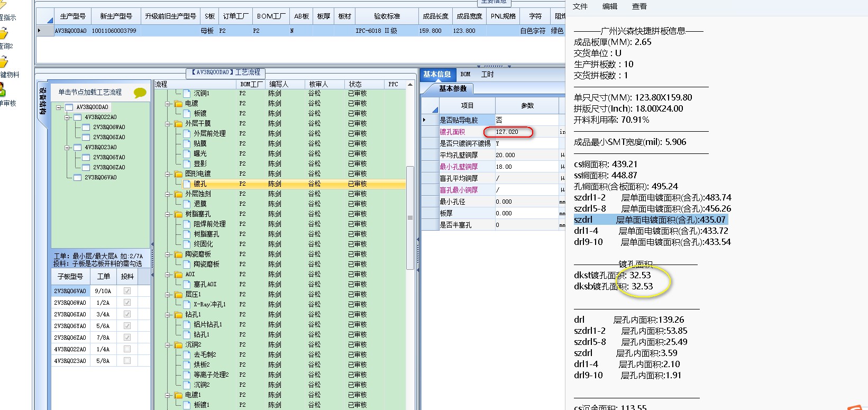868x410 pixels.
Task: Toggle 投料 checkbox for 2V3RQ06VA0 row
Action: coord(127,291)
